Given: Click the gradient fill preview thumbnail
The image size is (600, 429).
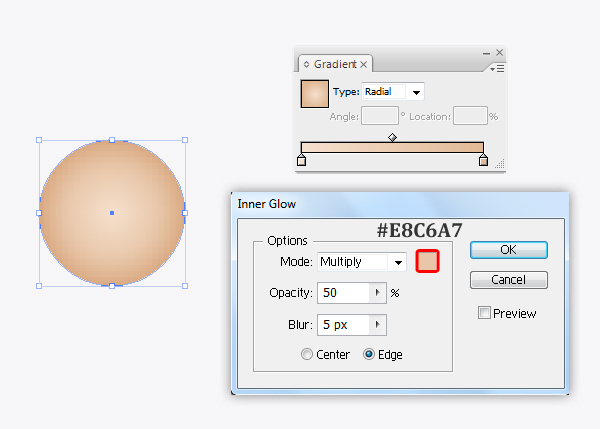Looking at the screenshot, I should point(315,94).
